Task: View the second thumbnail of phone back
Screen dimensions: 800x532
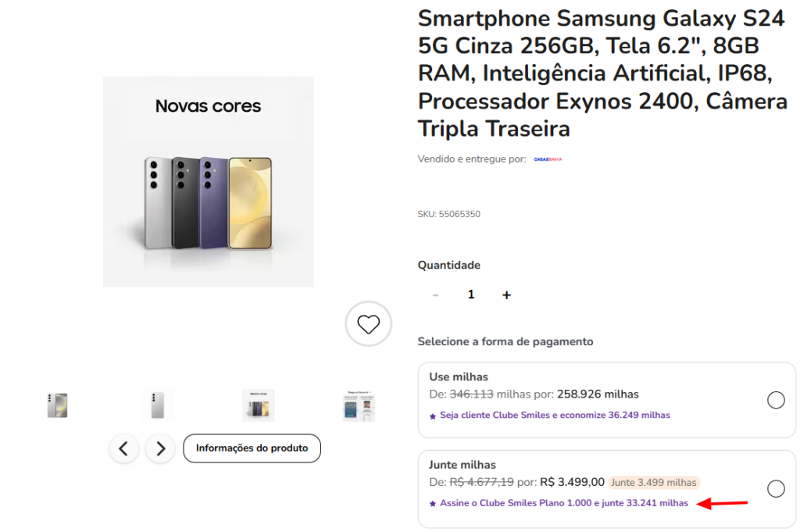Action: point(157,405)
